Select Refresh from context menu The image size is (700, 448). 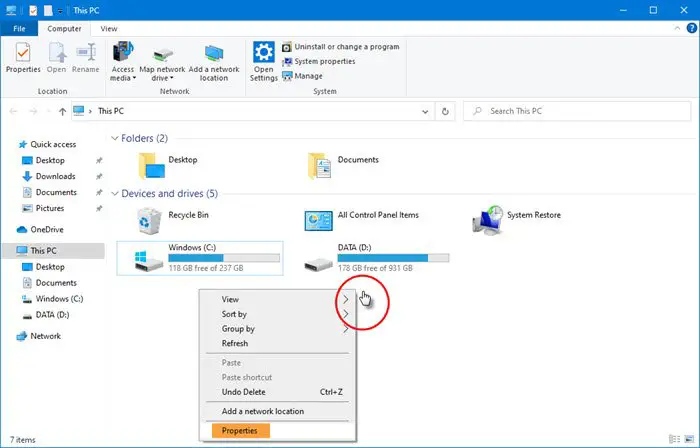(235, 344)
